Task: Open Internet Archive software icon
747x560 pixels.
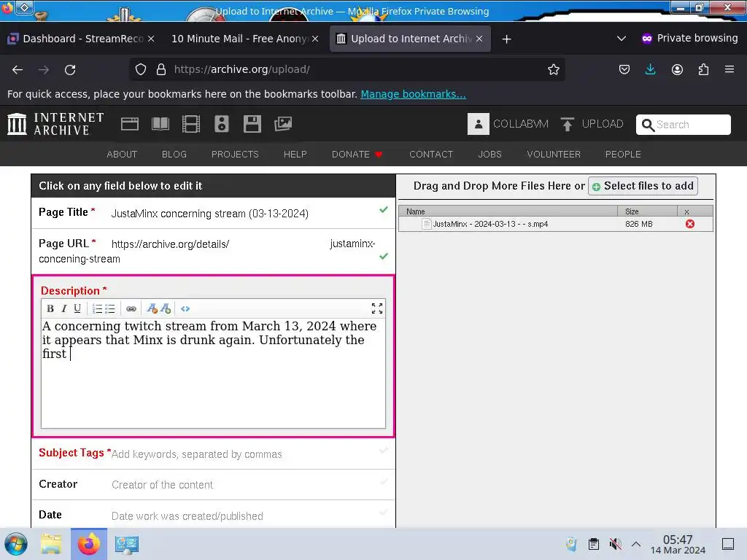Action: (x=252, y=124)
